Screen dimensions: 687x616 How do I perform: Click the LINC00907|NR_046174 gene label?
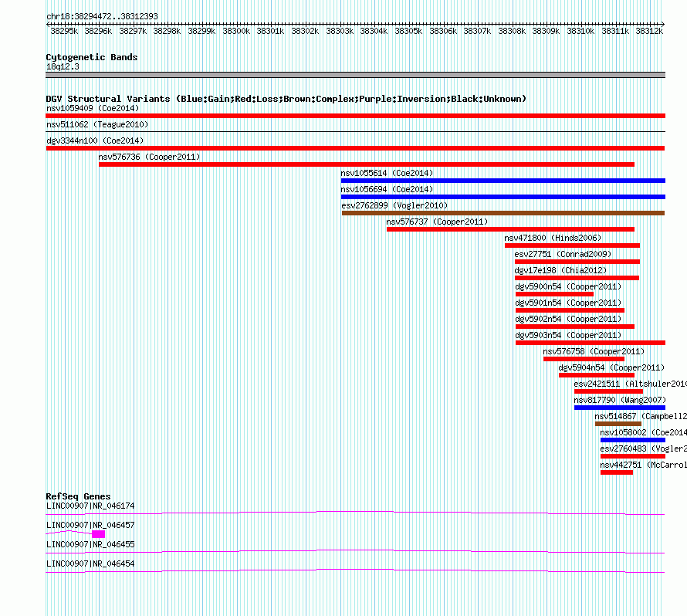pos(90,506)
